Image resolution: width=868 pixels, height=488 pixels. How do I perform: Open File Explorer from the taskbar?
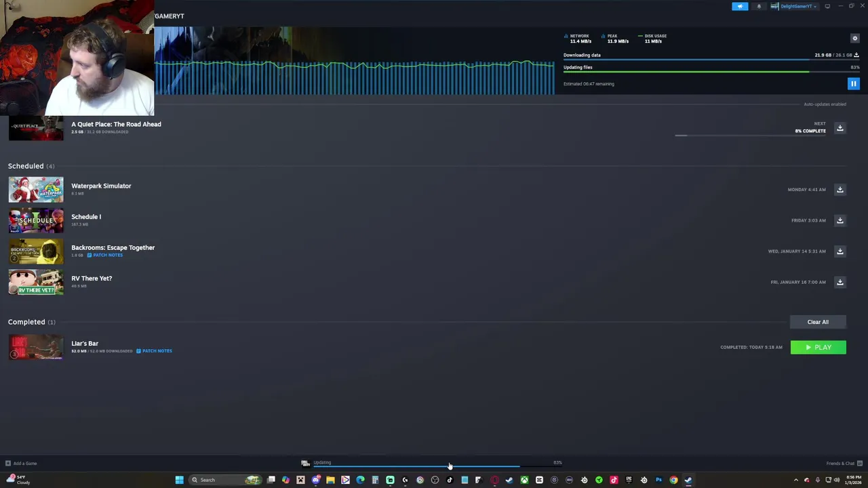[330, 480]
